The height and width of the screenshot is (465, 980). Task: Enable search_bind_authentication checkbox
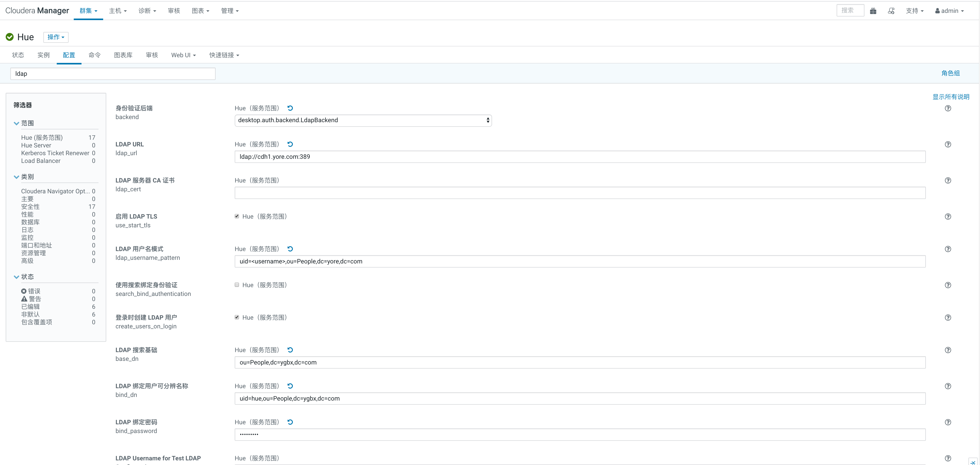237,285
